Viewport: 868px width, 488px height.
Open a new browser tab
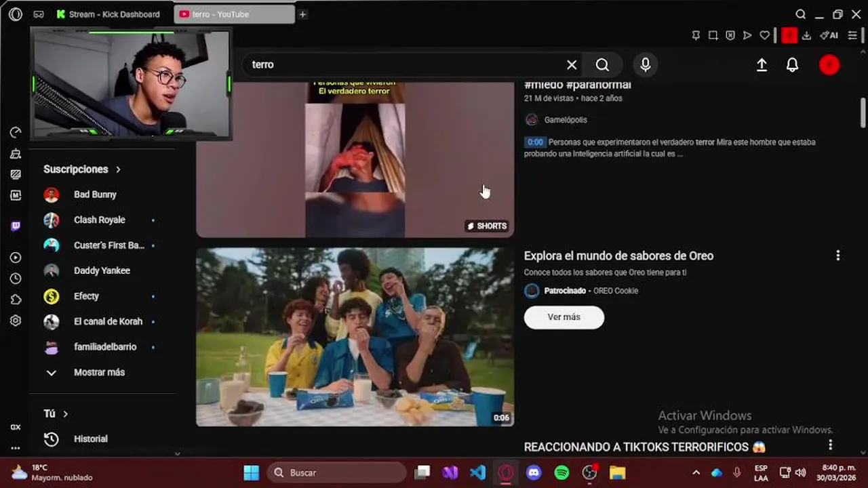(x=302, y=14)
